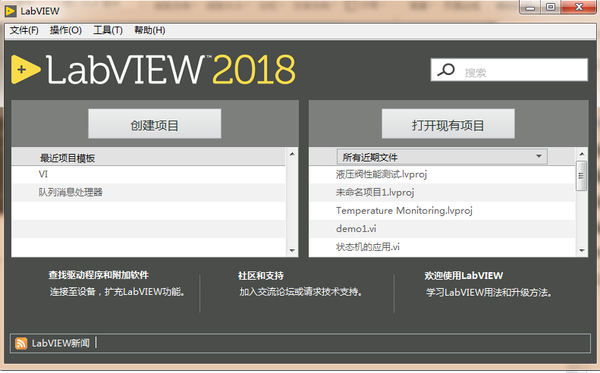Click the 打开现有项目 button
This screenshot has width=600, height=373.
[448, 124]
